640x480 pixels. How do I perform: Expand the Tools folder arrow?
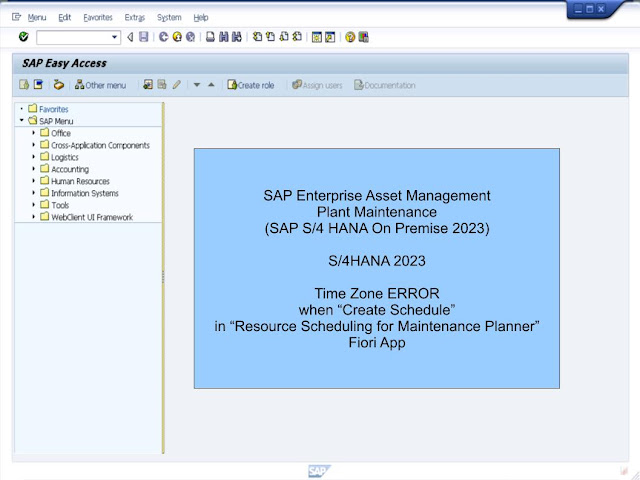pos(33,204)
